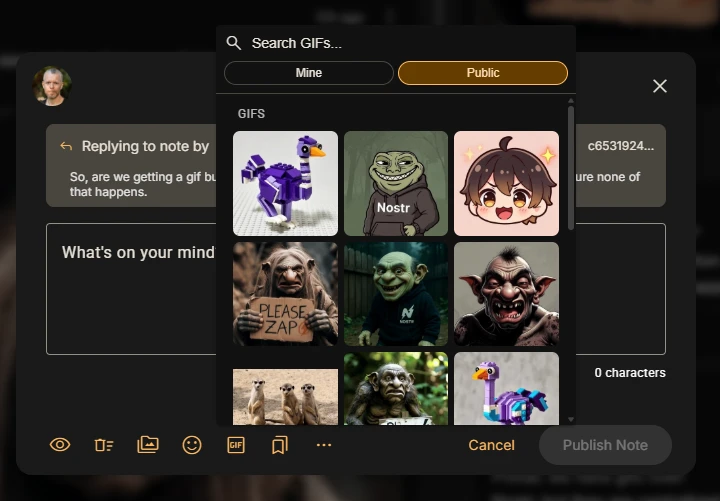Image resolution: width=720 pixels, height=501 pixels.
Task: Click the Publish Note button
Action: pyautogui.click(x=605, y=445)
